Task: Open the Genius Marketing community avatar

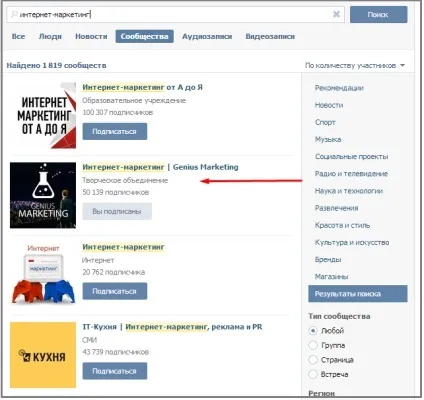Action: [43, 195]
